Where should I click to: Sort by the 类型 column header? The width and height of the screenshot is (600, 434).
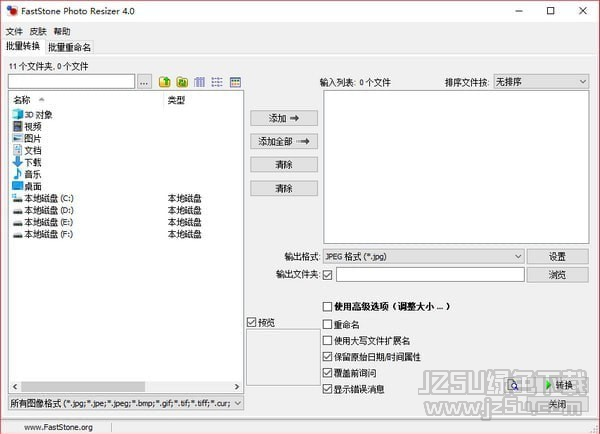[176, 100]
